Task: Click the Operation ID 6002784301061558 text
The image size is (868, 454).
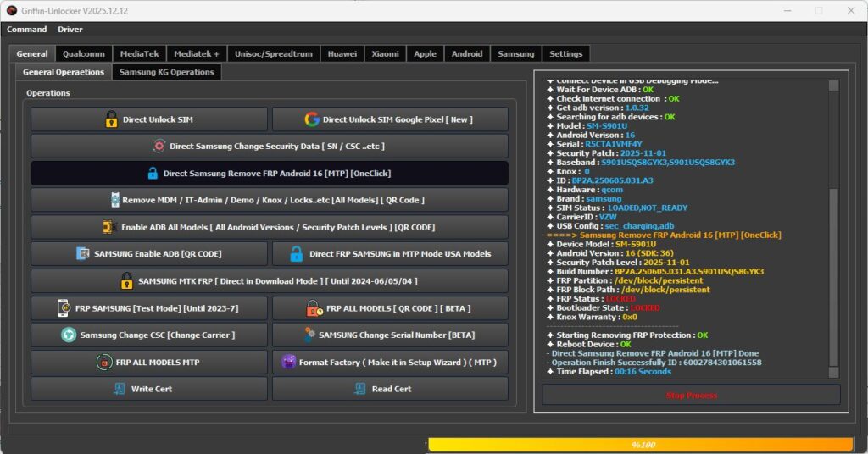Action: pyautogui.click(x=722, y=363)
